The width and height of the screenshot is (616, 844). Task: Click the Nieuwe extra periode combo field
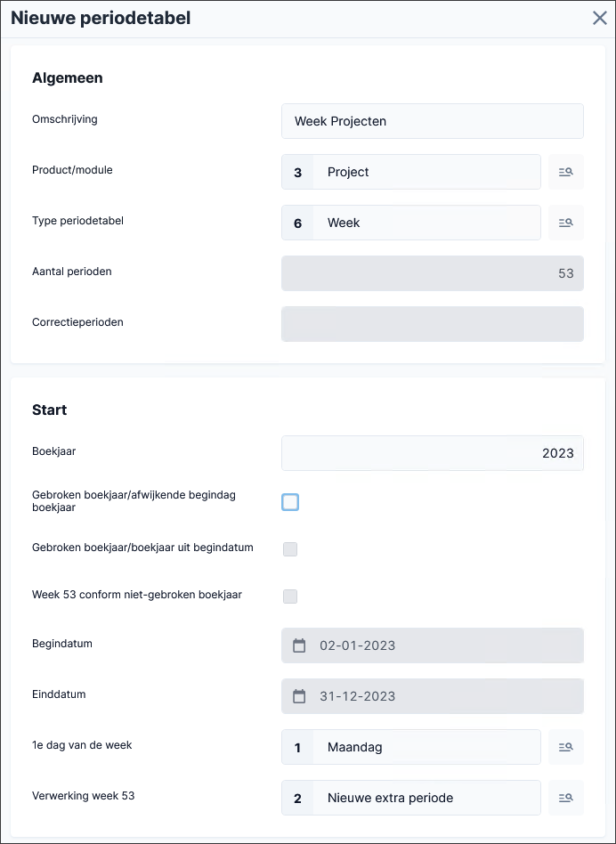(x=411, y=798)
